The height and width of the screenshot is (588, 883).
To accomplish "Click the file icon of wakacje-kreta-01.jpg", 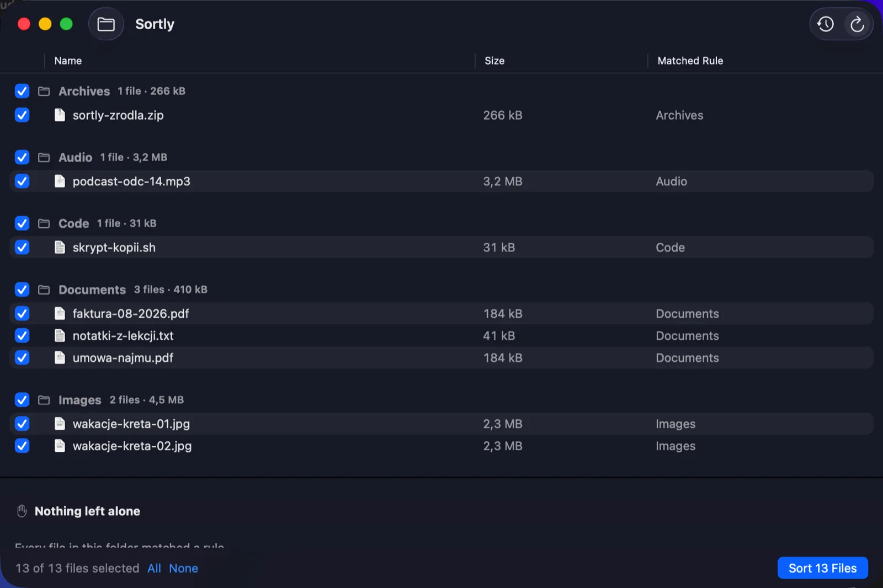I will point(60,424).
